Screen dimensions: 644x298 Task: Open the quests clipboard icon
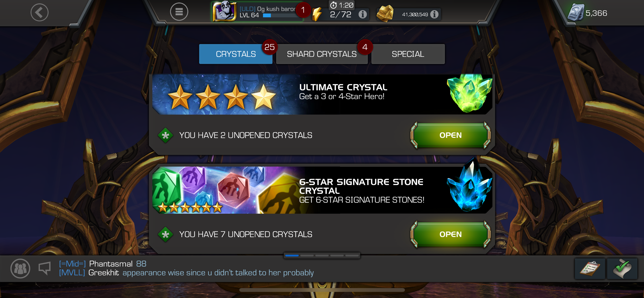coord(590,269)
